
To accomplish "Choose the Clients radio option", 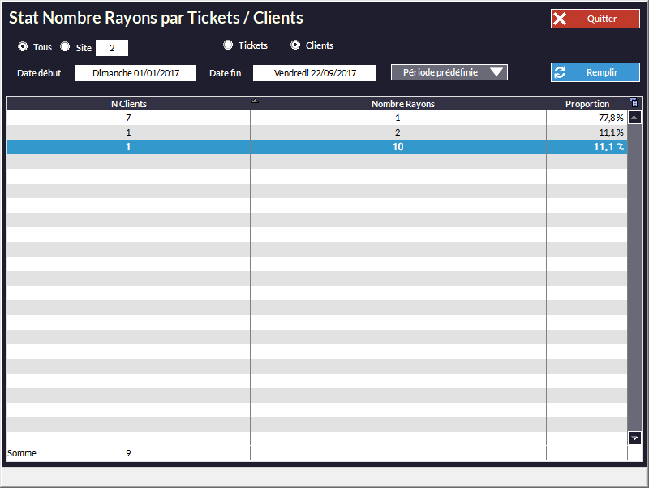I will click(x=295, y=45).
